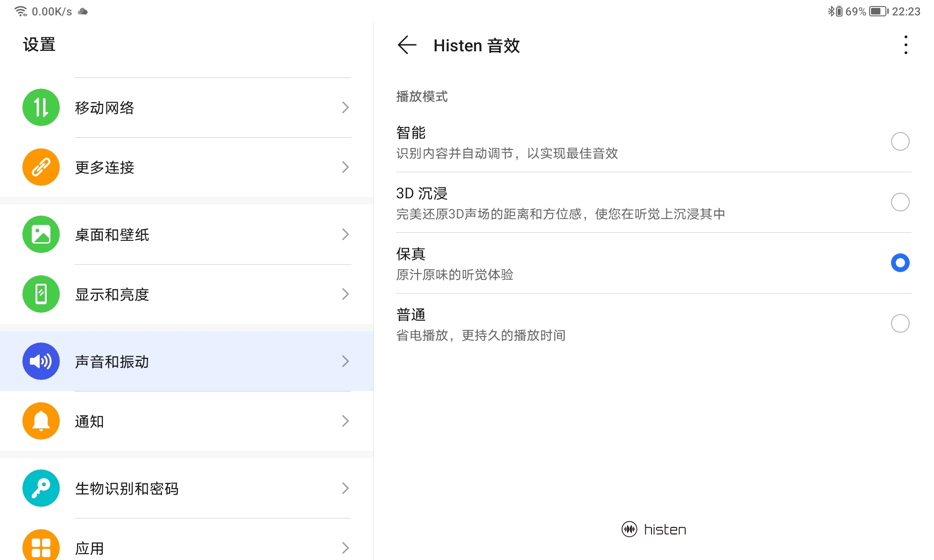Choose the 3D 沉浸 playback mode label

pos(422,193)
